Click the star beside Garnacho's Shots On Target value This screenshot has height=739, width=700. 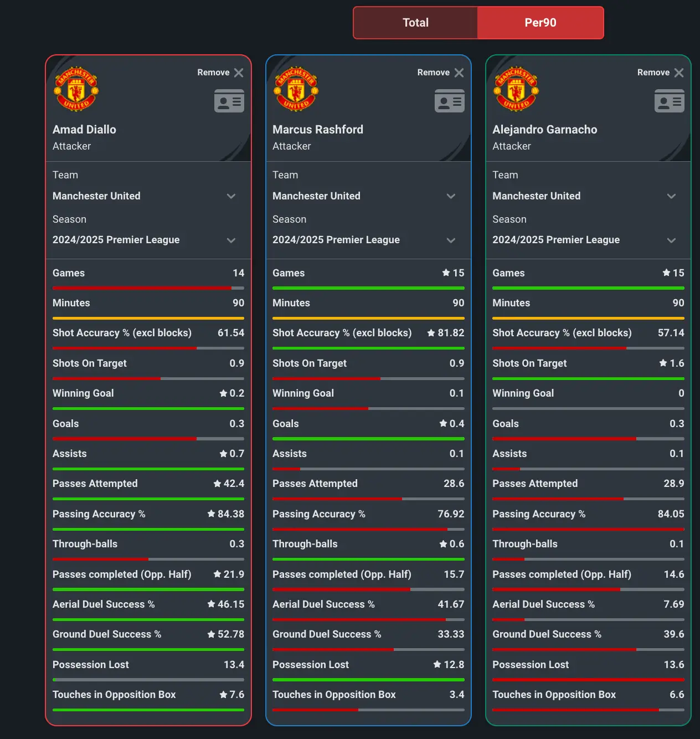coord(662,363)
